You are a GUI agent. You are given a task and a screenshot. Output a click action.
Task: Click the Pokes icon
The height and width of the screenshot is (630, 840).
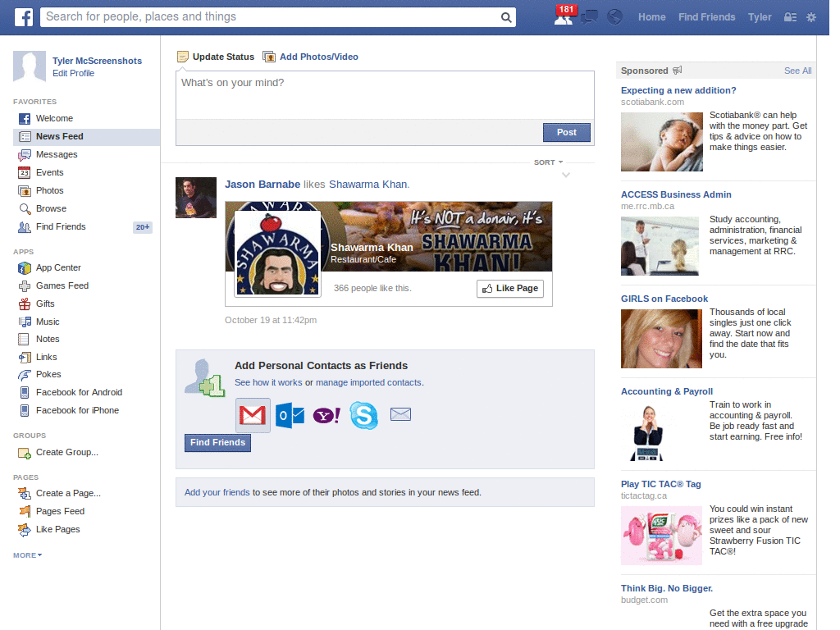[x=25, y=374]
